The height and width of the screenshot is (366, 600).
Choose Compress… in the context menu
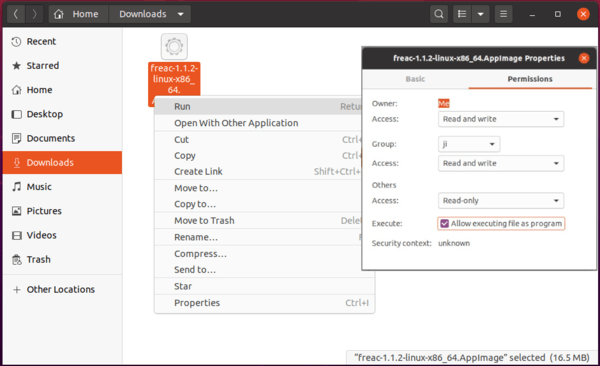258,254
